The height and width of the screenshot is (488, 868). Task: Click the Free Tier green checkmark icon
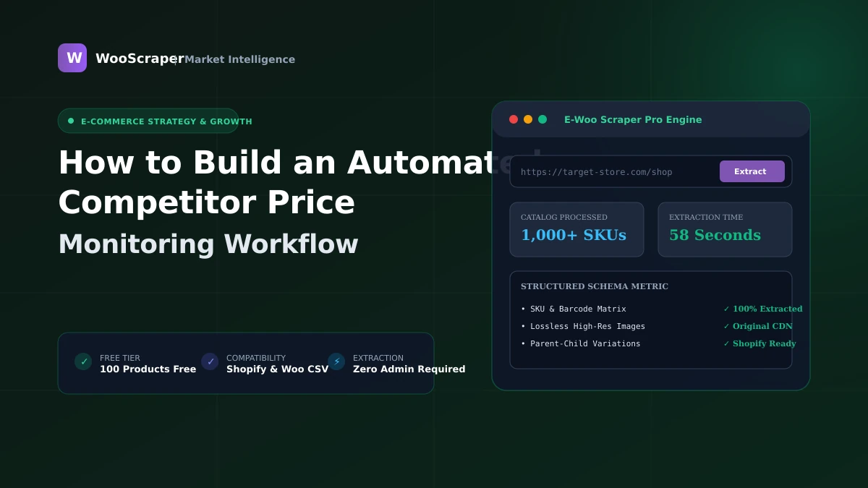83,361
